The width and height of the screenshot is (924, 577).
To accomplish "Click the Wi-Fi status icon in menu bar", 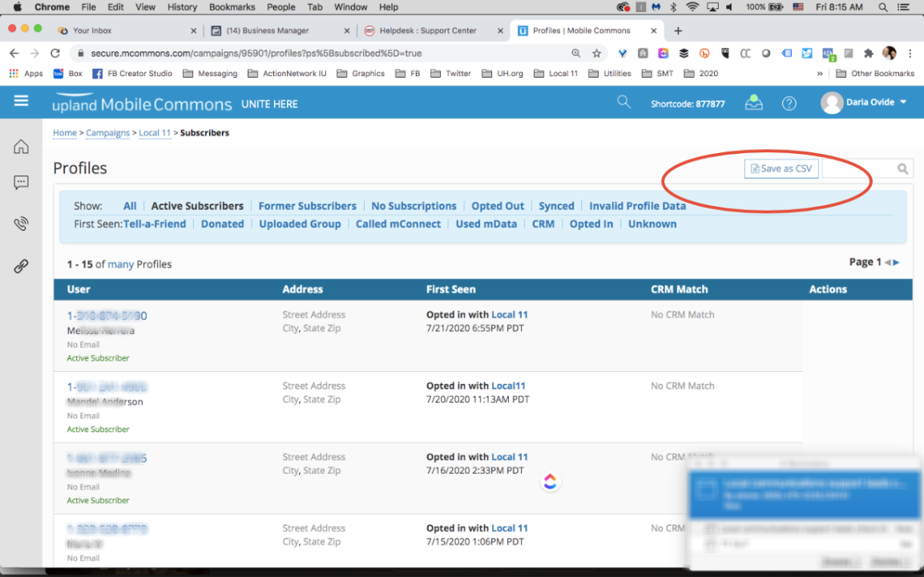I will pyautogui.click(x=692, y=7).
